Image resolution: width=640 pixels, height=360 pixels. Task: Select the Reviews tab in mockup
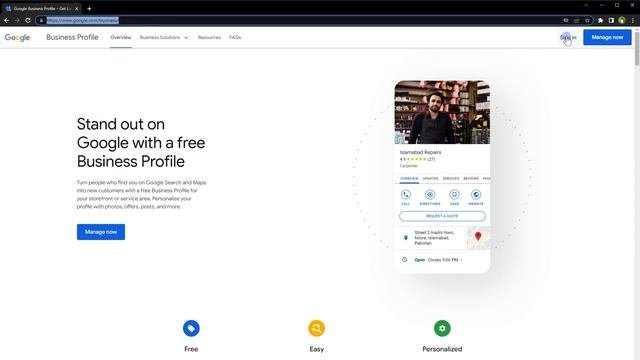(471, 179)
